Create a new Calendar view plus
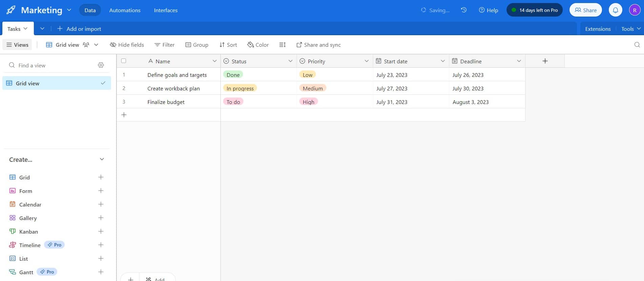The width and height of the screenshot is (644, 281). [101, 204]
